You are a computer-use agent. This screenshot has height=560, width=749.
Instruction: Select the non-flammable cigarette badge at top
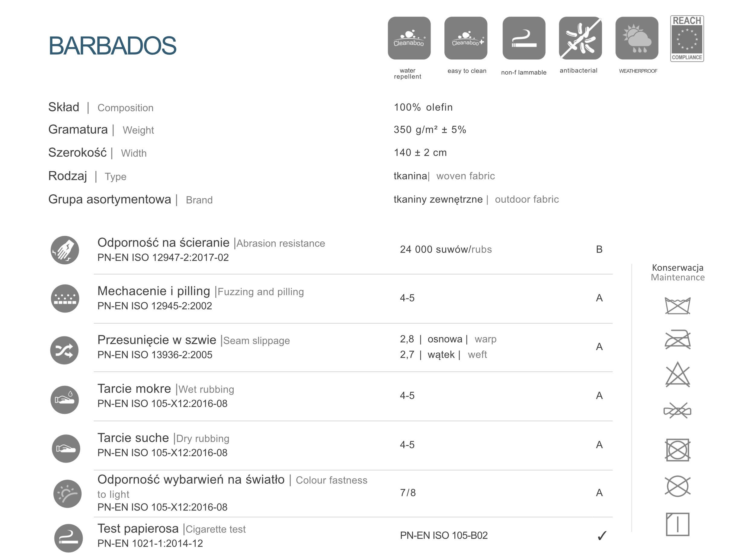[x=524, y=38]
